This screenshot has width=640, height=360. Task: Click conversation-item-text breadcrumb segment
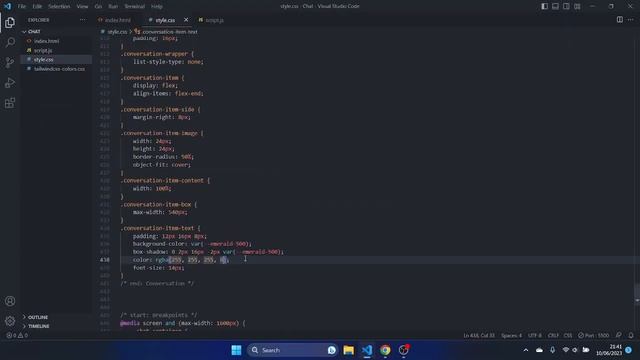tap(169, 31)
